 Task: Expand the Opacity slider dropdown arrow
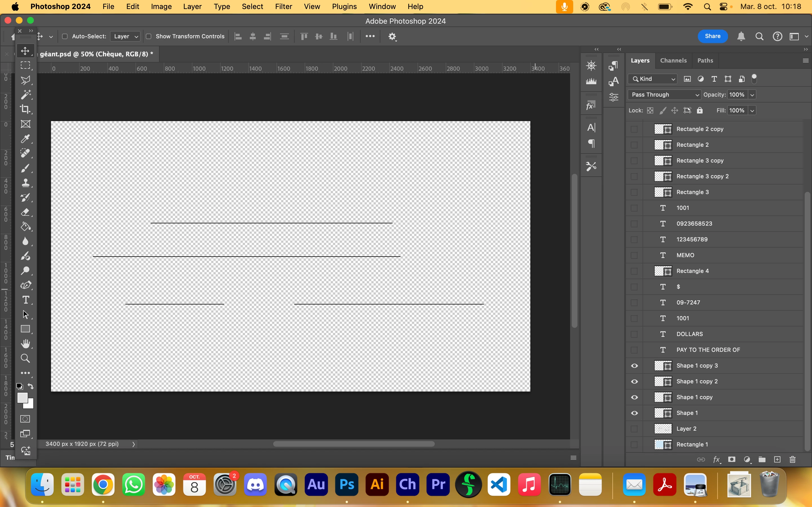(x=752, y=95)
